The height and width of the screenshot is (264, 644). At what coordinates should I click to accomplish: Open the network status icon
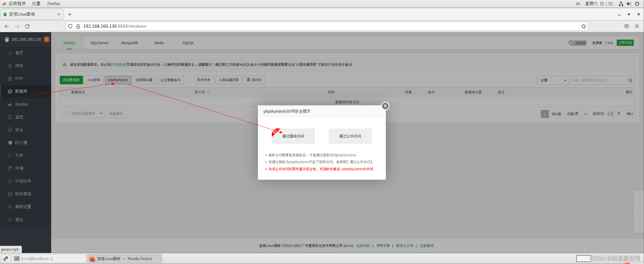[621, 4]
